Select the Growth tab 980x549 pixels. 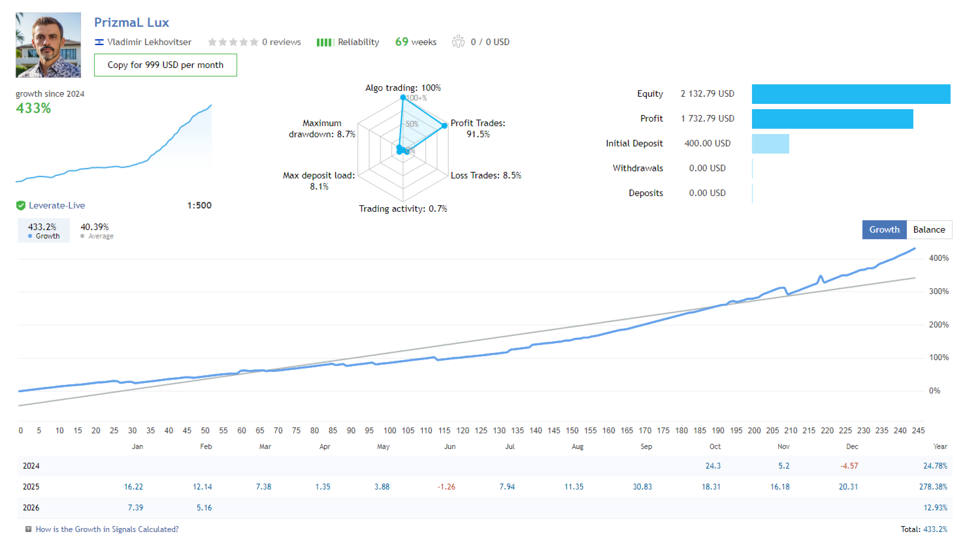[x=884, y=229]
